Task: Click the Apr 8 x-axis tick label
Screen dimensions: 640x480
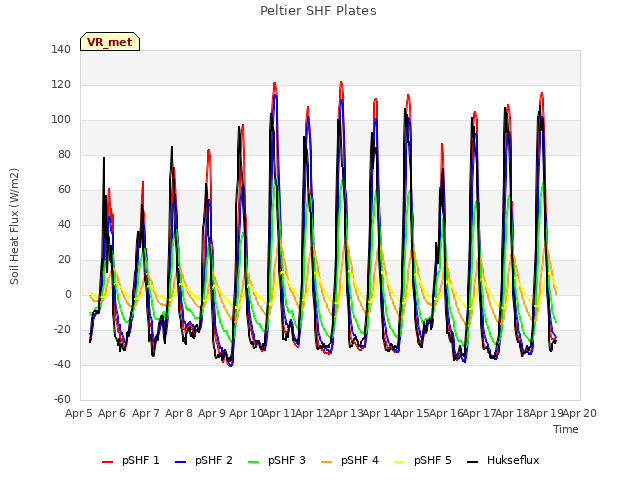Action: 179,413
